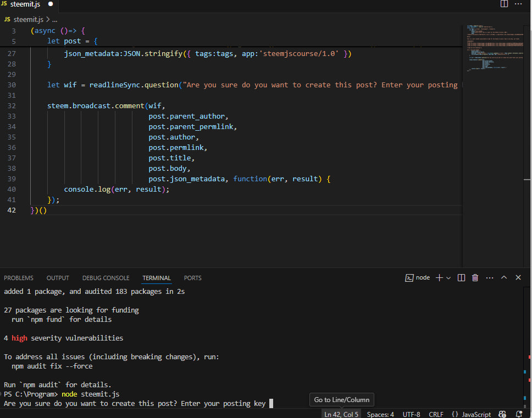This screenshot has height=418, width=532.
Task: Click terminal prompt 'node steemit.js' command
Action: click(x=90, y=394)
